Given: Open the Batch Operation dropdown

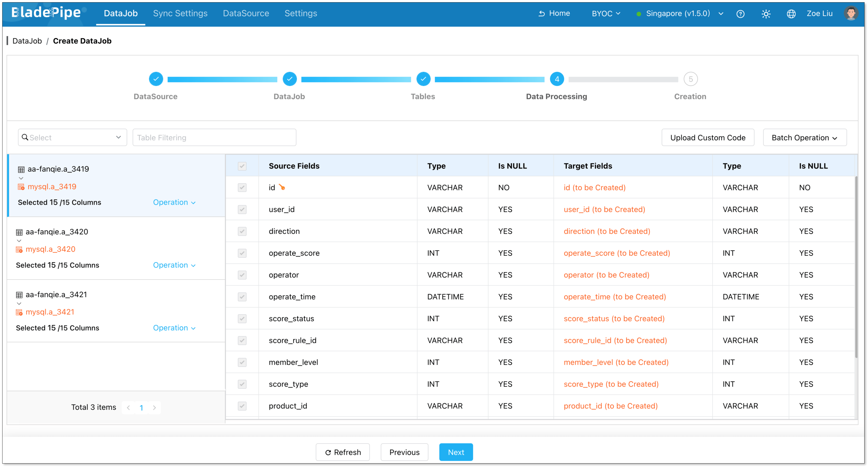Looking at the screenshot, I should click(805, 137).
